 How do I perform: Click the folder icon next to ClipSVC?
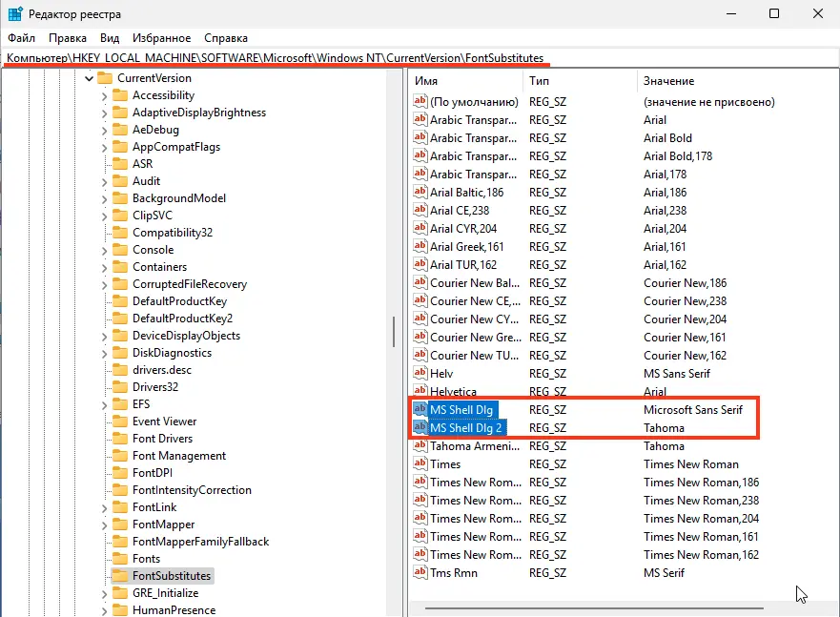coord(120,216)
